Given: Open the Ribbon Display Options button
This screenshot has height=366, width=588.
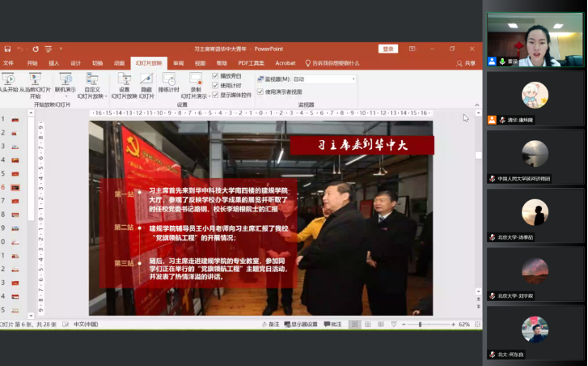Looking at the screenshot, I should (412, 49).
